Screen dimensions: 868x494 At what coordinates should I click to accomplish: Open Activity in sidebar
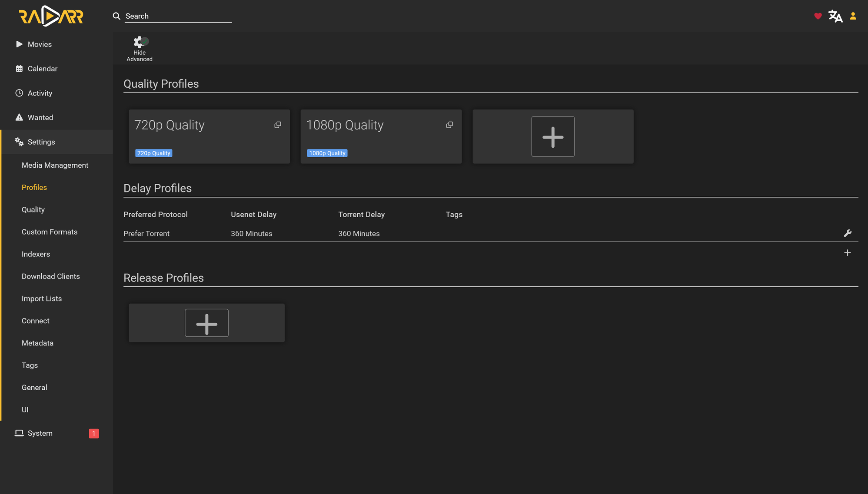pos(57,93)
